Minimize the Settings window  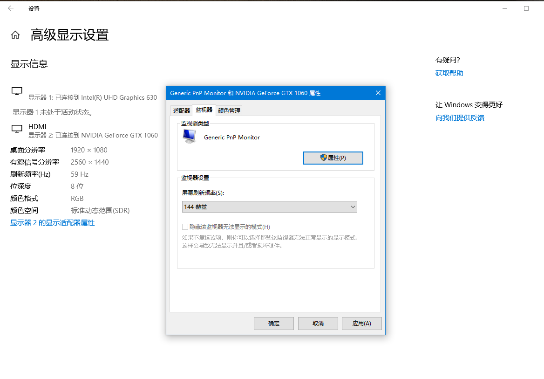point(505,8)
